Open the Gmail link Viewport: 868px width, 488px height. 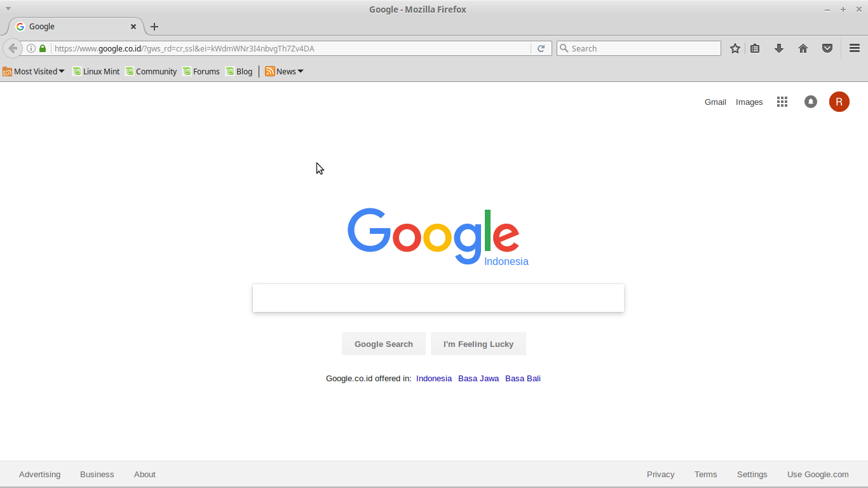point(715,102)
